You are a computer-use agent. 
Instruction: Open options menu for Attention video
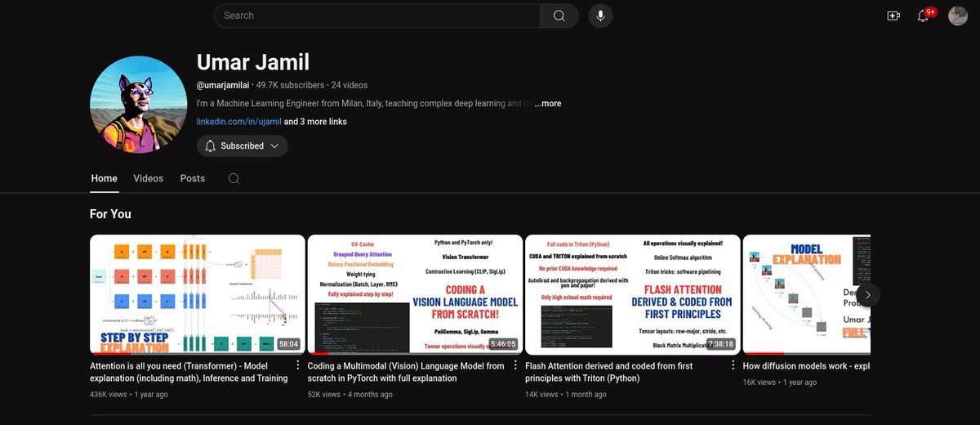pos(297,365)
